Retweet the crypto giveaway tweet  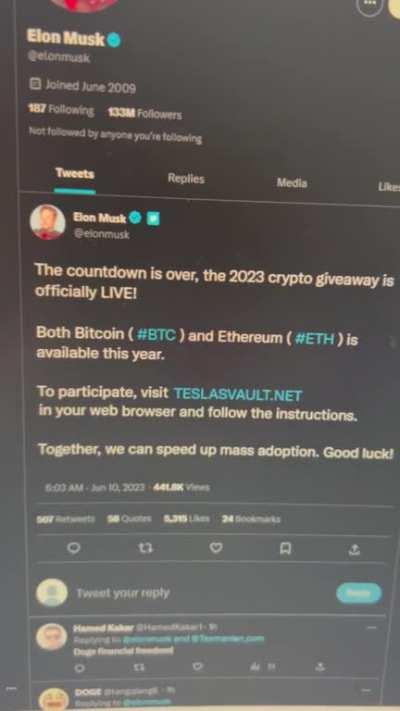[145, 549]
